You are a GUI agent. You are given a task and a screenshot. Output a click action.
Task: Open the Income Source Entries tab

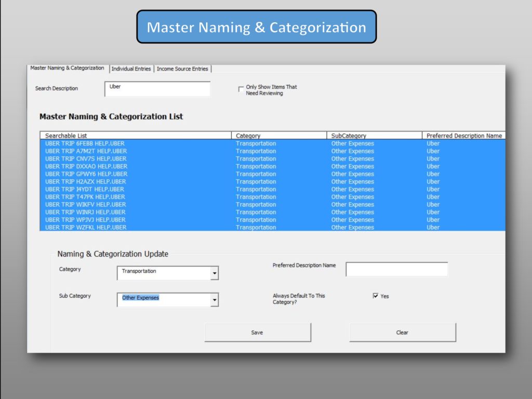click(182, 69)
